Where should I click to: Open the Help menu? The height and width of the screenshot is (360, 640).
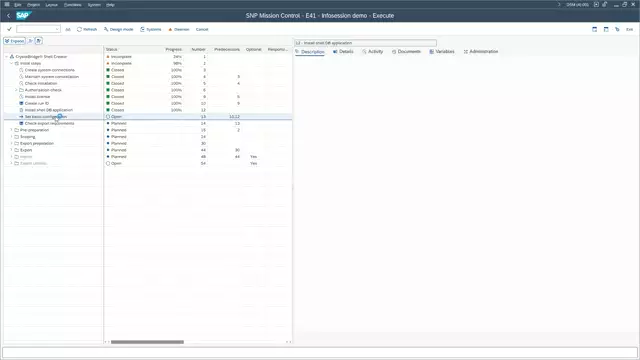pos(110,5)
